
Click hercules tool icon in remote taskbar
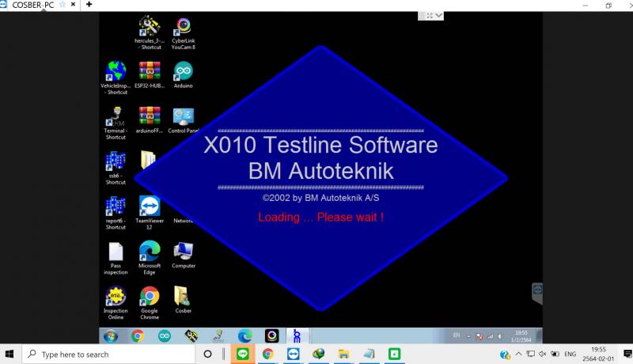tap(191, 336)
